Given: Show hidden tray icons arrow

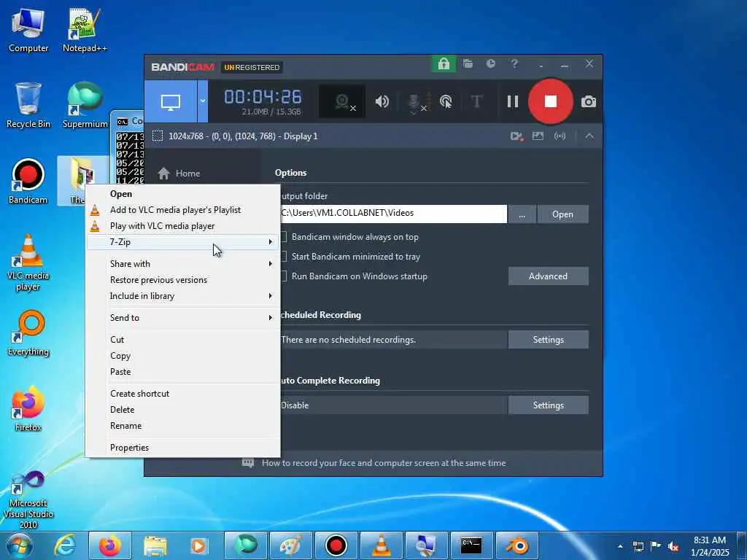Looking at the screenshot, I should tap(620, 546).
